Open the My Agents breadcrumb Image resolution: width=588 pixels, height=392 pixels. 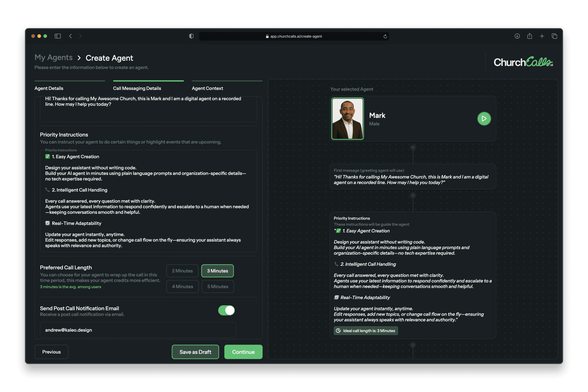tap(53, 58)
